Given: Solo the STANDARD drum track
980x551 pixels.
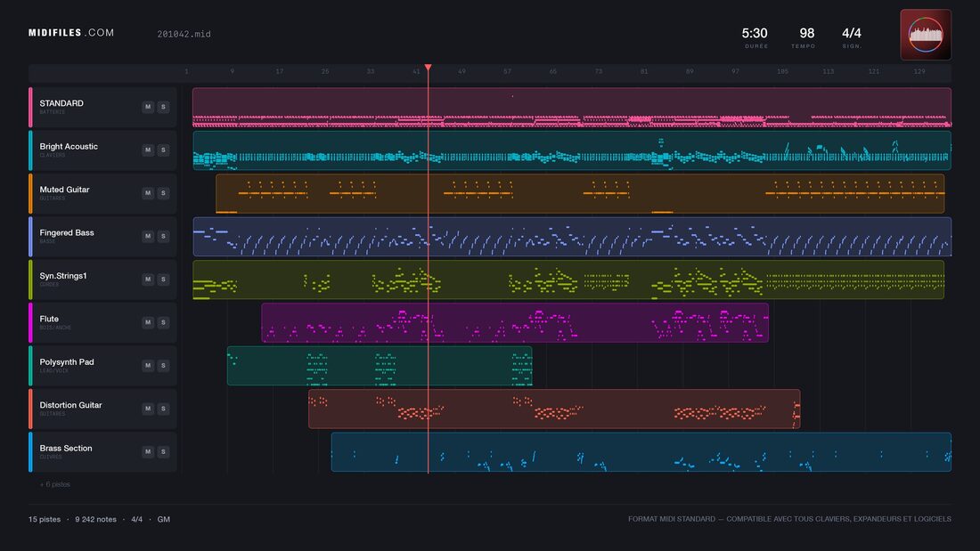Looking at the screenshot, I should 163,107.
